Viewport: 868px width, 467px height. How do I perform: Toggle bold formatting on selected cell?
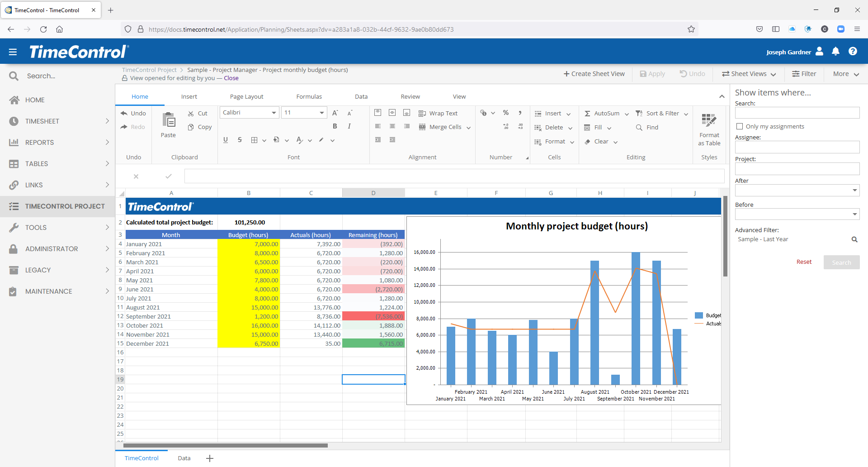(335, 126)
